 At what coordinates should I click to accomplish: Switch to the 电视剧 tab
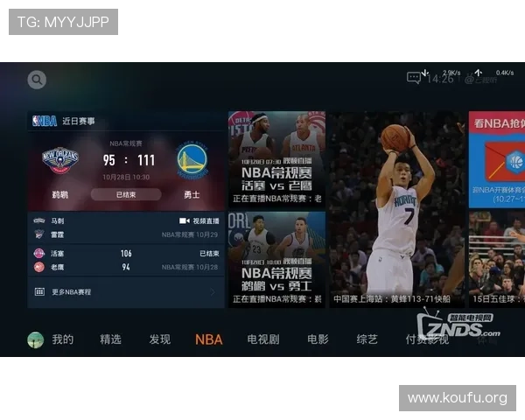(263, 339)
